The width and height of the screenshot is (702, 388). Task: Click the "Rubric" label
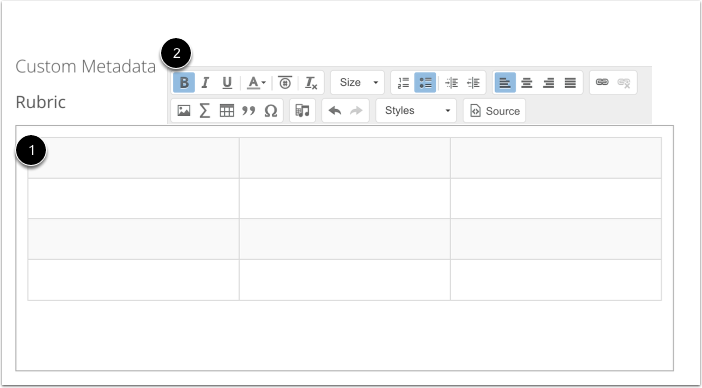41,102
